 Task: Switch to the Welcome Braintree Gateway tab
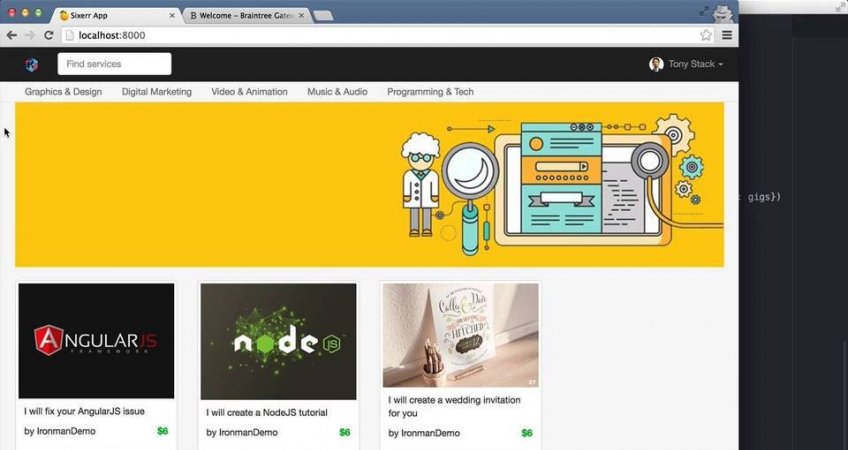coord(242,16)
